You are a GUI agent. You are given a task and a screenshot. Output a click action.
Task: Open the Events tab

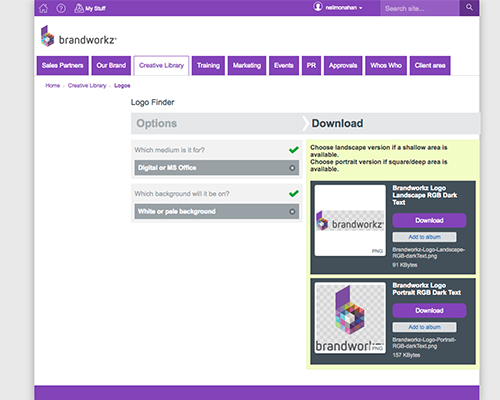coord(284,65)
